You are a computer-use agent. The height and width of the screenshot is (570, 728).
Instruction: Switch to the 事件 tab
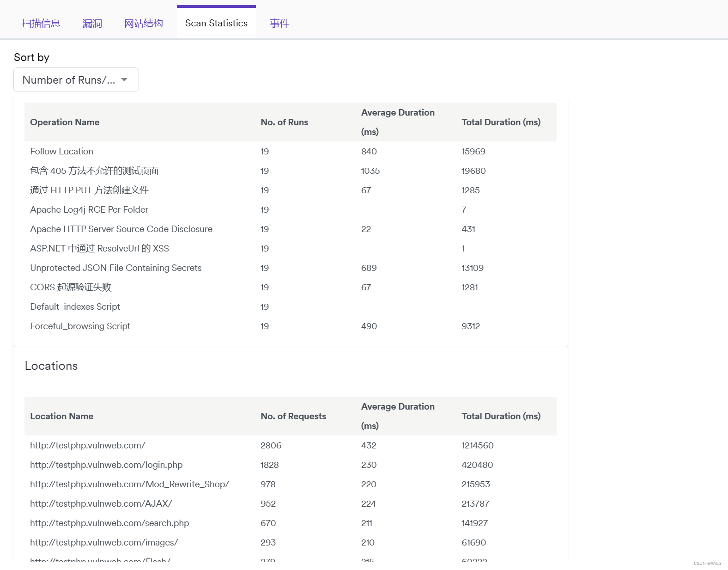(x=279, y=24)
